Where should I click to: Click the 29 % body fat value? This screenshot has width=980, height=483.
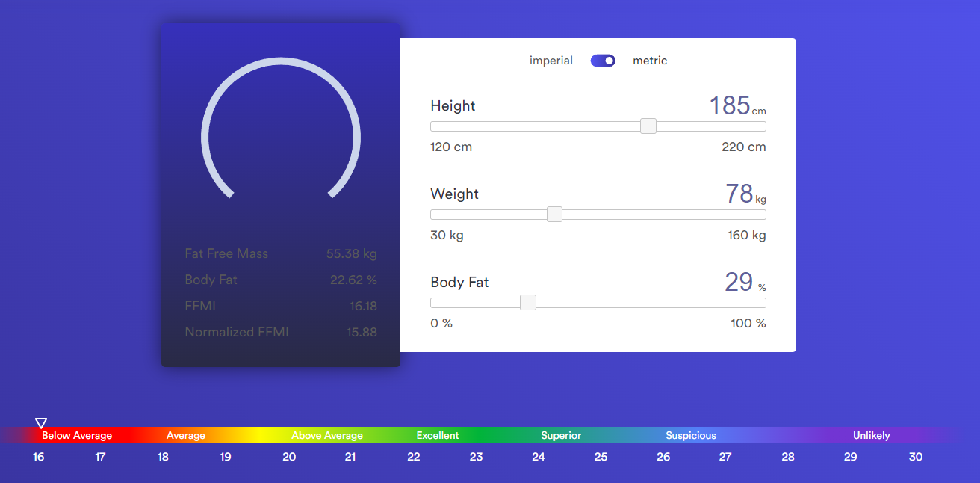[x=745, y=282]
